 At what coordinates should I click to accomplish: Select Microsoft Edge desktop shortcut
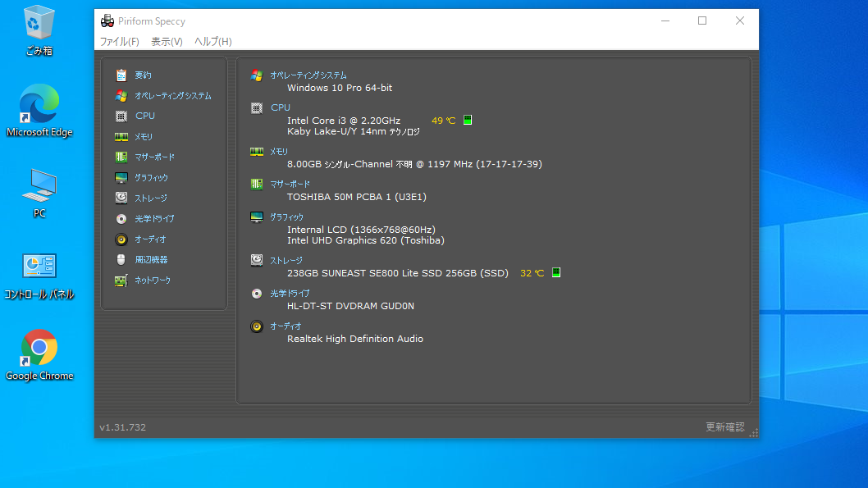39,111
